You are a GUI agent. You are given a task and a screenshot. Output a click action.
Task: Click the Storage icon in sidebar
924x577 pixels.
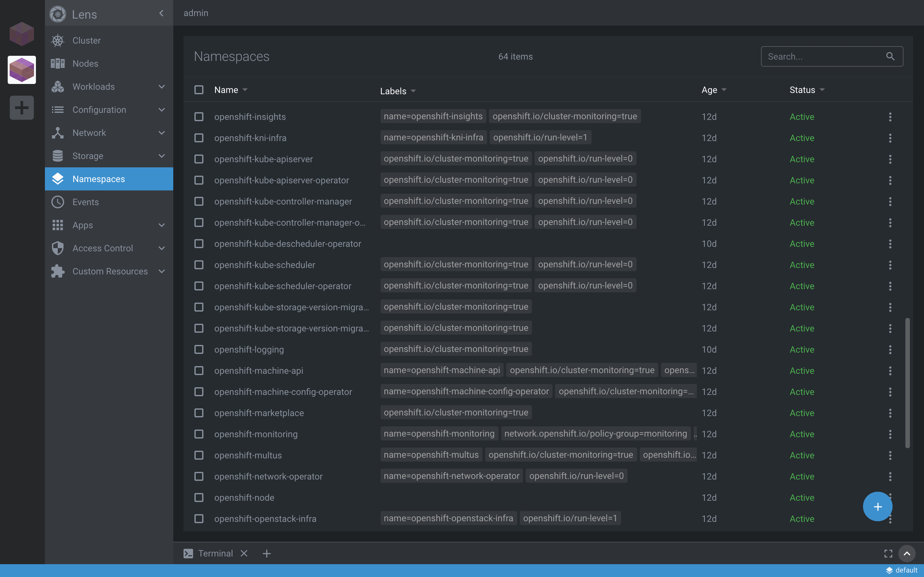[58, 155]
